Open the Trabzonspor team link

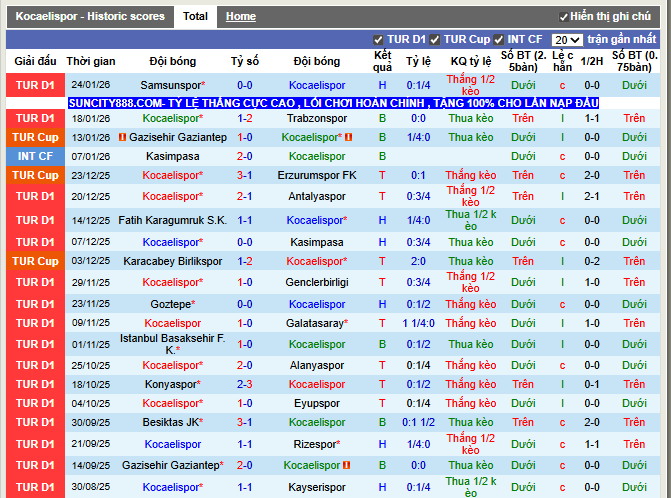pos(317,118)
